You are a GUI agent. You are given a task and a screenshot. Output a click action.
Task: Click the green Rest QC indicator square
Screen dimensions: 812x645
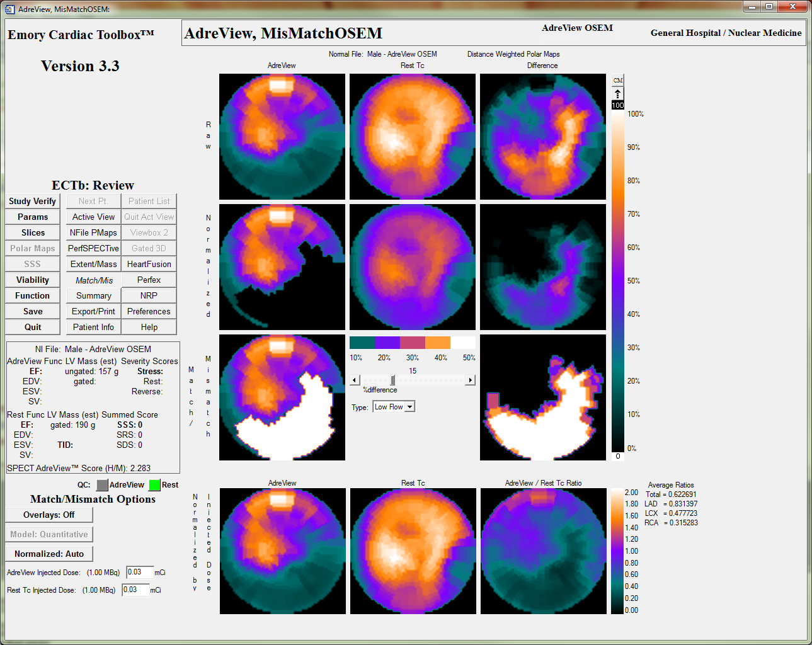pyautogui.click(x=154, y=485)
